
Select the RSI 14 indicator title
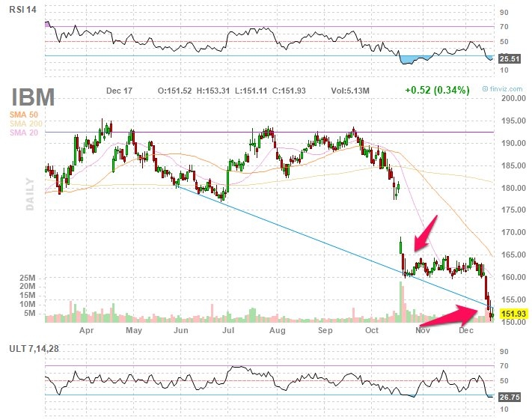(22, 10)
